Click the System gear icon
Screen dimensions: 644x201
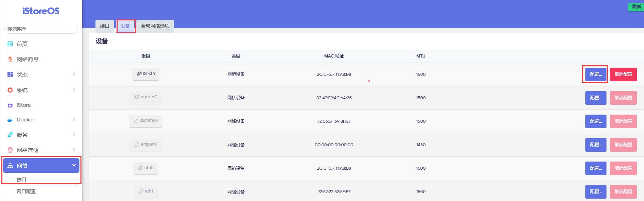10,90
